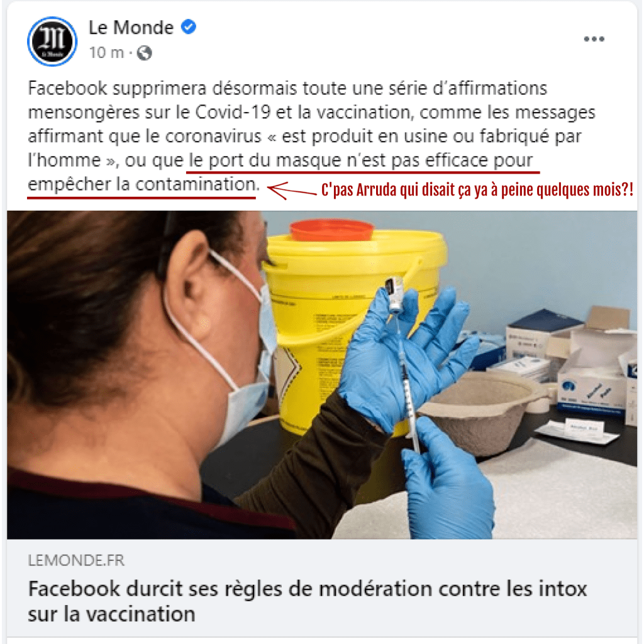Visit the Le Monde page name
Image resolution: width=644 pixels, height=644 pixels.
pyautogui.click(x=131, y=28)
